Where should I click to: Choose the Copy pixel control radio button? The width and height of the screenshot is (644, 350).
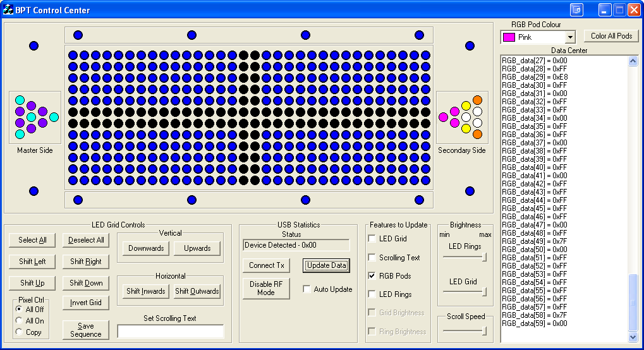point(20,332)
